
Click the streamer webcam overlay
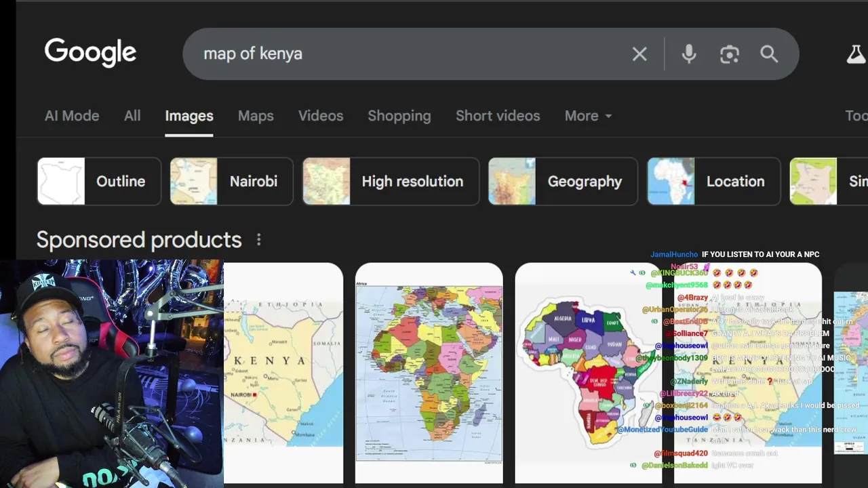(112, 373)
